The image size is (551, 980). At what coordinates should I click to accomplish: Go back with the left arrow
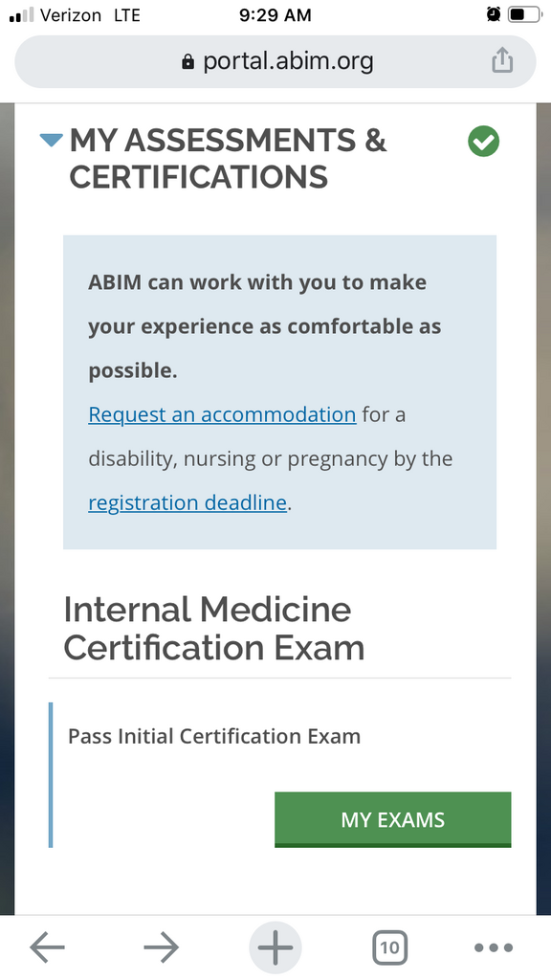pos(48,947)
